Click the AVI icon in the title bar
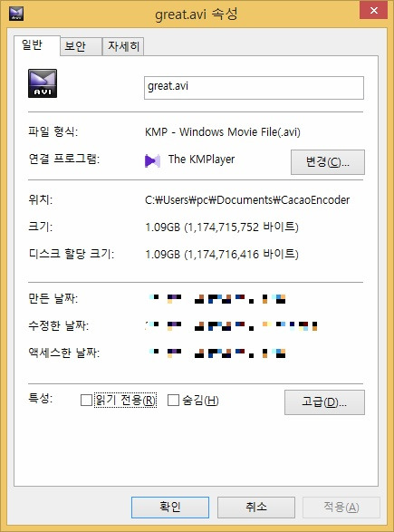394x532 pixels. [16, 14]
